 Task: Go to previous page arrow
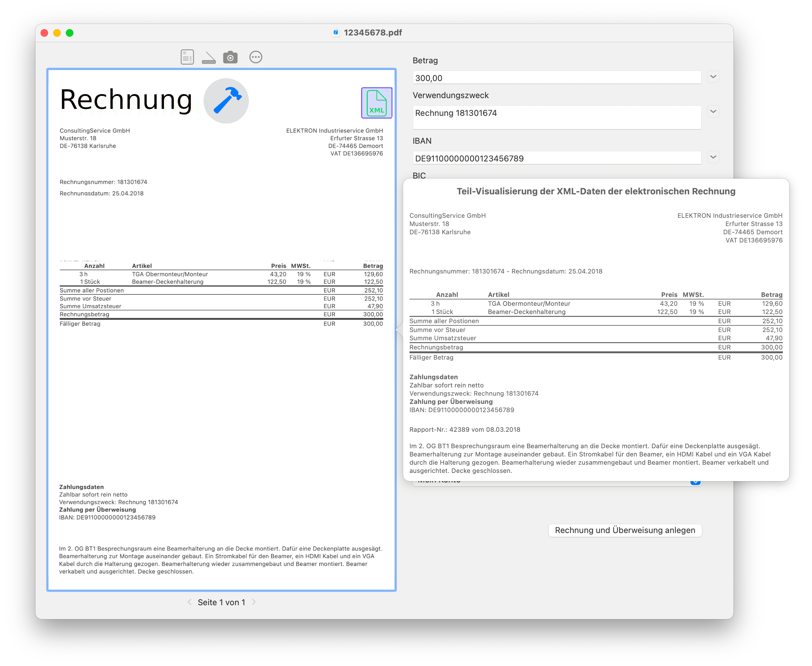190,602
